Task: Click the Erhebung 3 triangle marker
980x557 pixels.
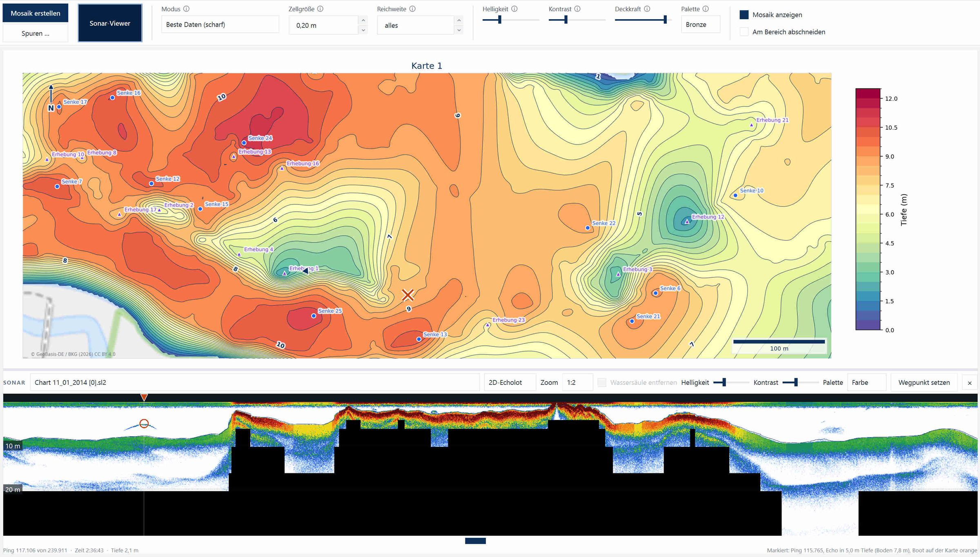Action: [x=618, y=274]
